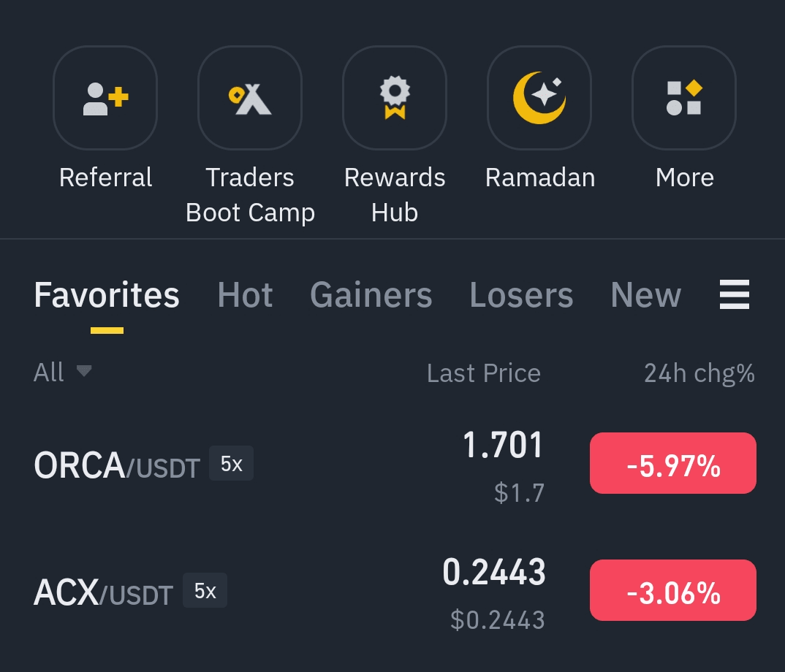Image resolution: width=785 pixels, height=672 pixels.
Task: Tap the Traders Boot Camp icon
Action: coord(250,99)
